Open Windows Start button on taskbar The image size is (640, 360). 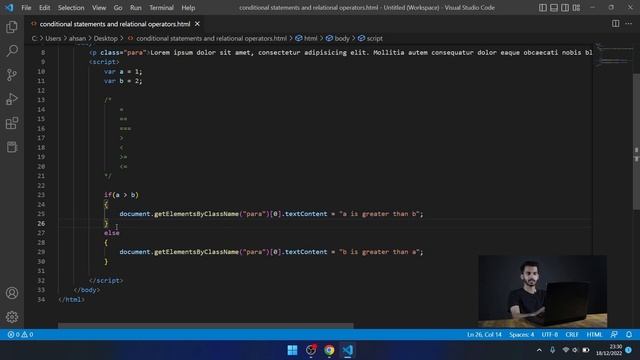coord(292,350)
